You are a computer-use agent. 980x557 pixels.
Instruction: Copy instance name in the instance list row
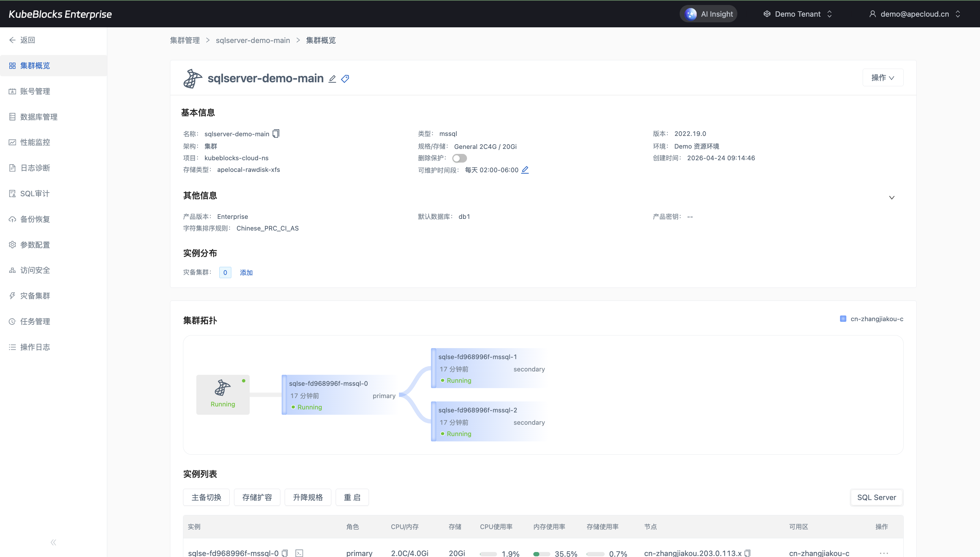click(x=285, y=553)
